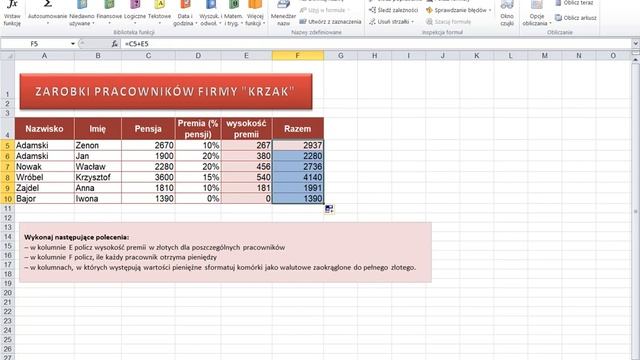640x360 pixels.
Task: Click cell with Wróbel
Action: [44, 177]
